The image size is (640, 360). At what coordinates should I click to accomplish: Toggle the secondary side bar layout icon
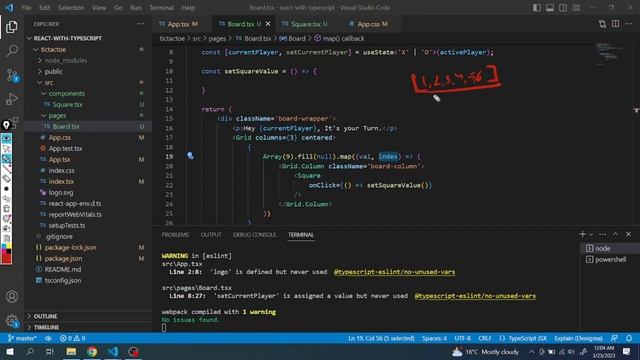click(563, 8)
